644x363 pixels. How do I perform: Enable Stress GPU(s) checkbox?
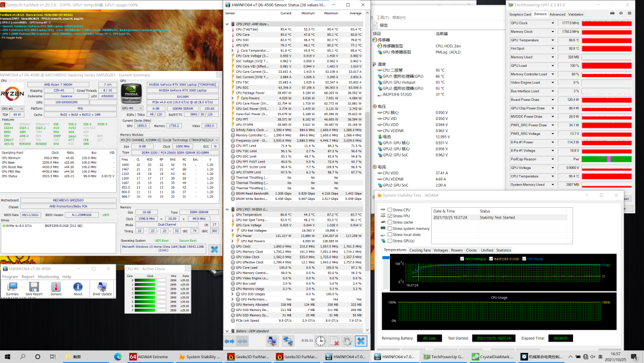(390, 241)
